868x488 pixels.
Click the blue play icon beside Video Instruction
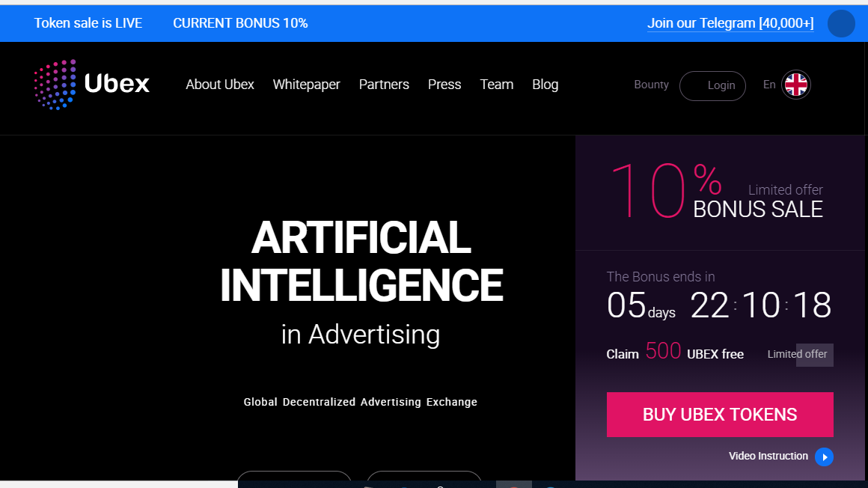pos(825,457)
